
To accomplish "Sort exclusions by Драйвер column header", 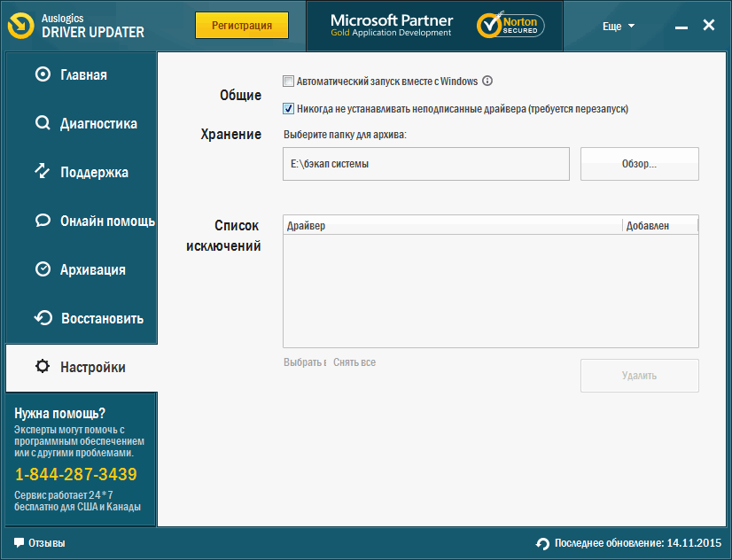I will 452,226.
